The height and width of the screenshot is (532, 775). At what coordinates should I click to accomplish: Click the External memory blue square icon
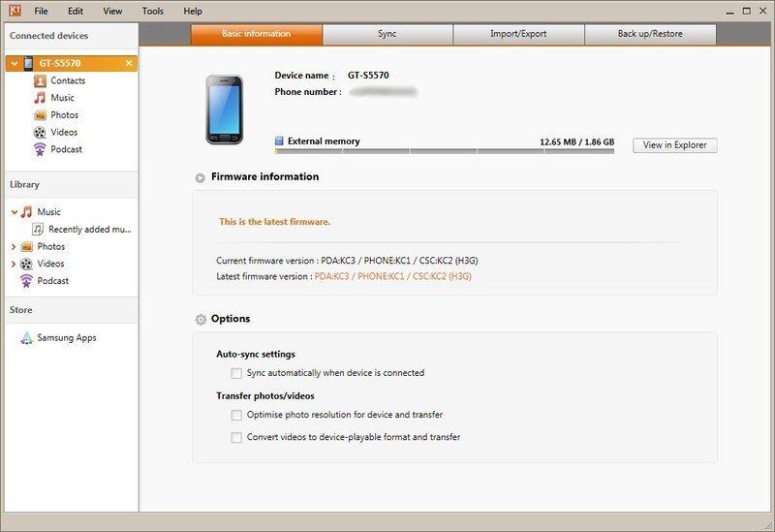(279, 141)
